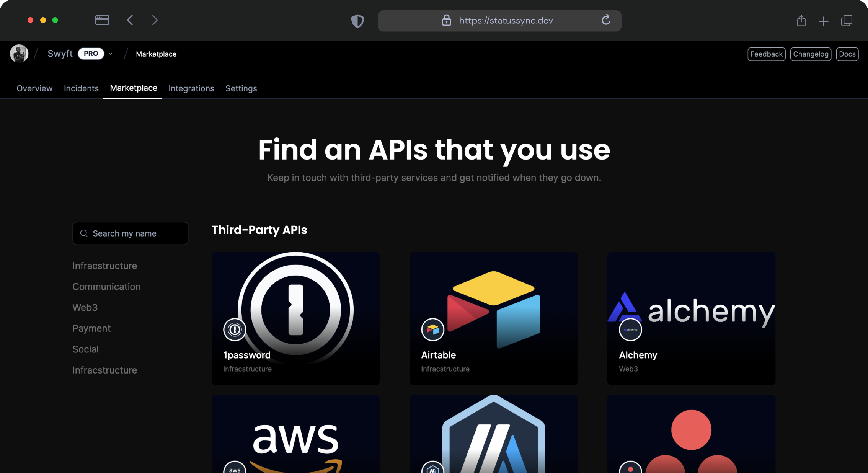Image resolution: width=868 pixels, height=473 pixels.
Task: Open the Settings tab
Action: click(x=241, y=88)
